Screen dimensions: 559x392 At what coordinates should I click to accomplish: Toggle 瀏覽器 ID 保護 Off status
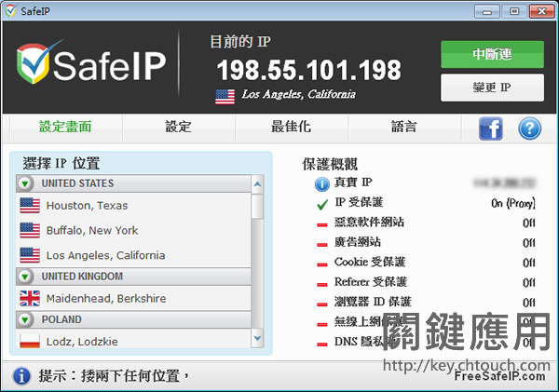[529, 303]
